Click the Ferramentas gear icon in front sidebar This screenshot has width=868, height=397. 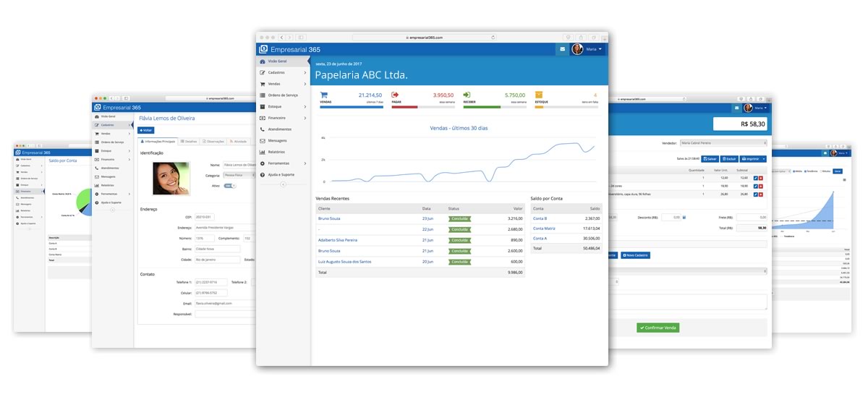point(263,163)
